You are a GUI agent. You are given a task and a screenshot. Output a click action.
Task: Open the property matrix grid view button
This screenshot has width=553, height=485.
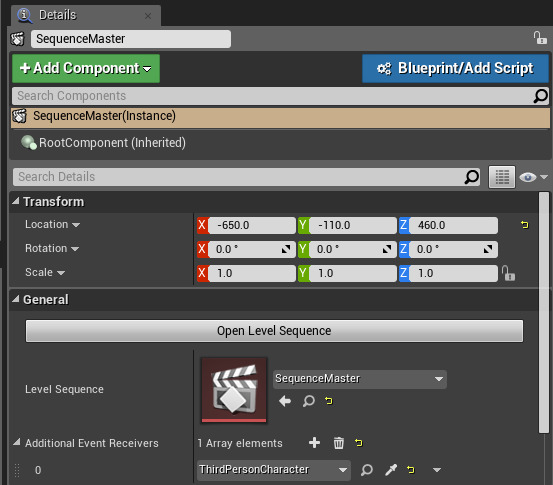(502, 177)
